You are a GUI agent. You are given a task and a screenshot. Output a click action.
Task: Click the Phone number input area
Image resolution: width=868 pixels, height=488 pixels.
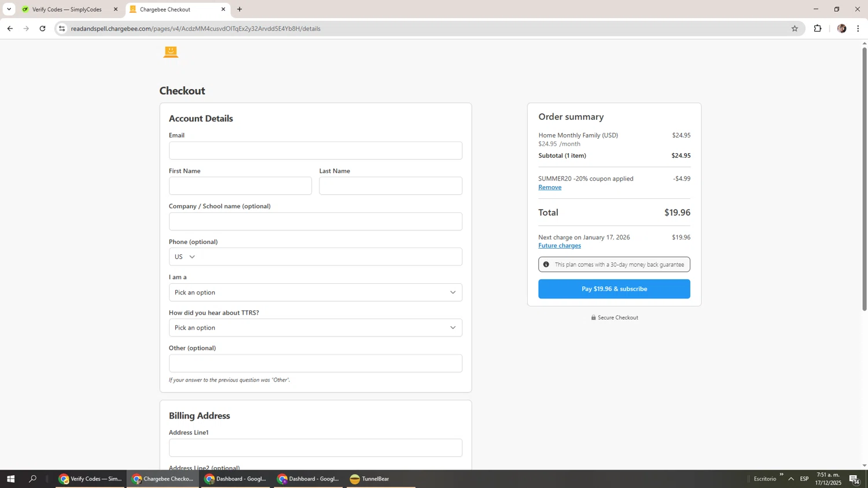(330, 257)
